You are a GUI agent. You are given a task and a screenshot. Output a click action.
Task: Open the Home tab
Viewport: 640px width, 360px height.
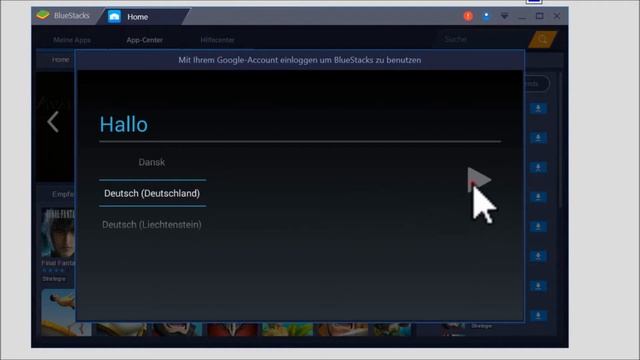click(x=143, y=17)
